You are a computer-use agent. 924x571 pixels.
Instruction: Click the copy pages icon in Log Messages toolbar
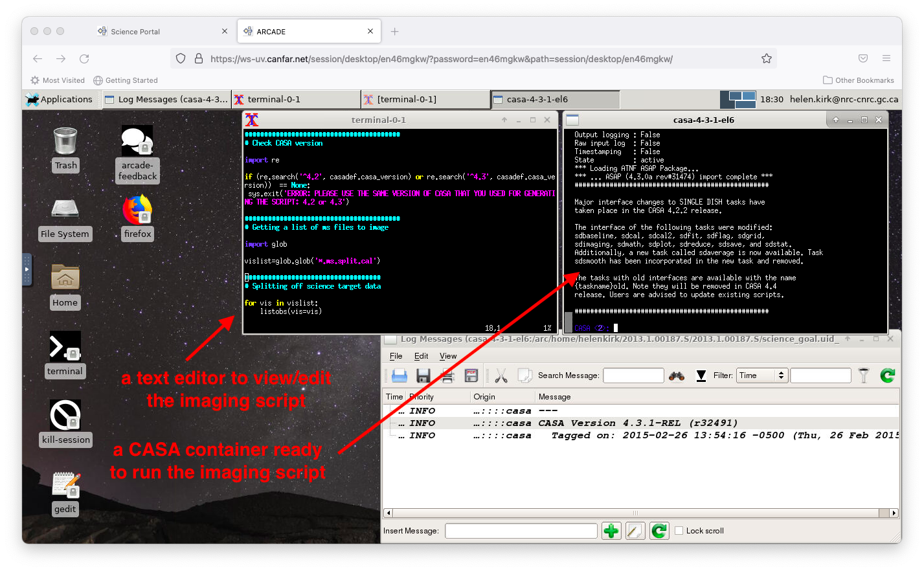pyautogui.click(x=525, y=375)
